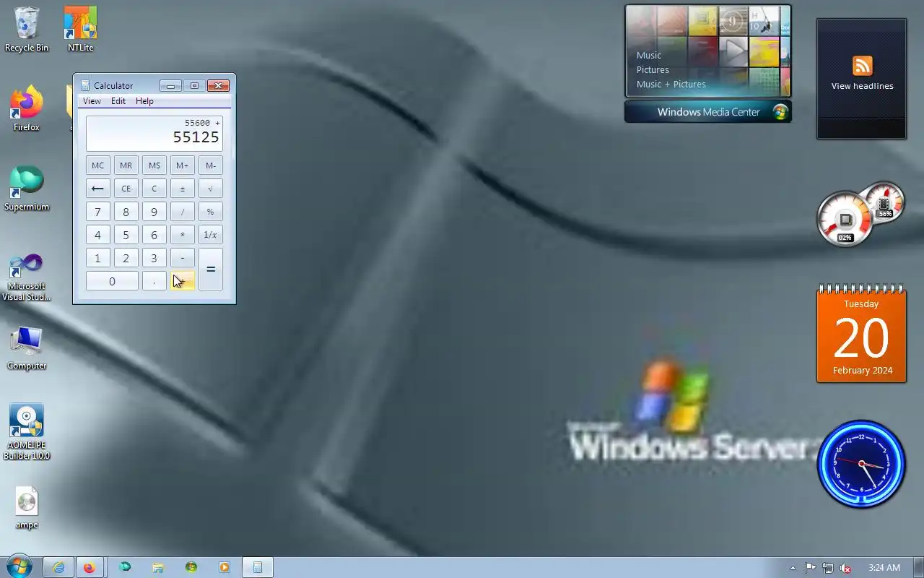Click digit 5 on the Calculator keypad
This screenshot has height=578, width=924.
pos(126,235)
